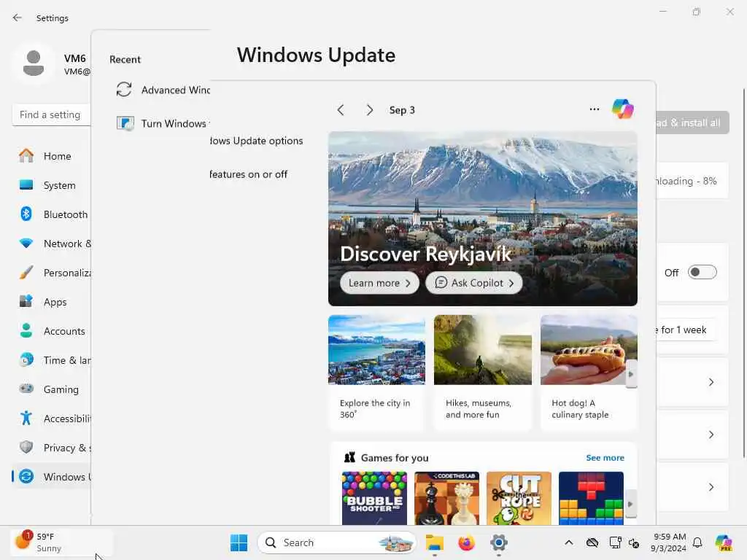Open the widgets panel three-dot menu

(594, 109)
